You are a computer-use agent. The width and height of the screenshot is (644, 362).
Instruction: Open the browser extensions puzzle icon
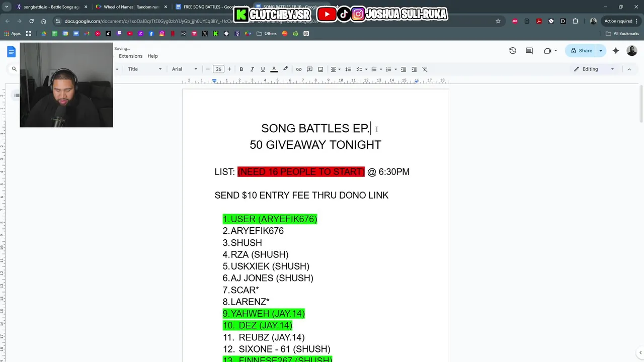click(x=576, y=21)
